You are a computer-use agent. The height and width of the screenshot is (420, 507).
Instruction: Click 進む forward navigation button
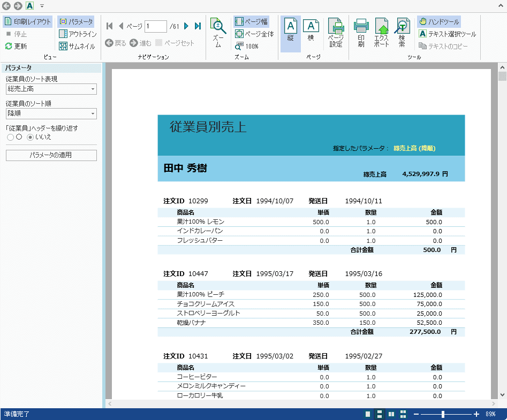pos(141,43)
